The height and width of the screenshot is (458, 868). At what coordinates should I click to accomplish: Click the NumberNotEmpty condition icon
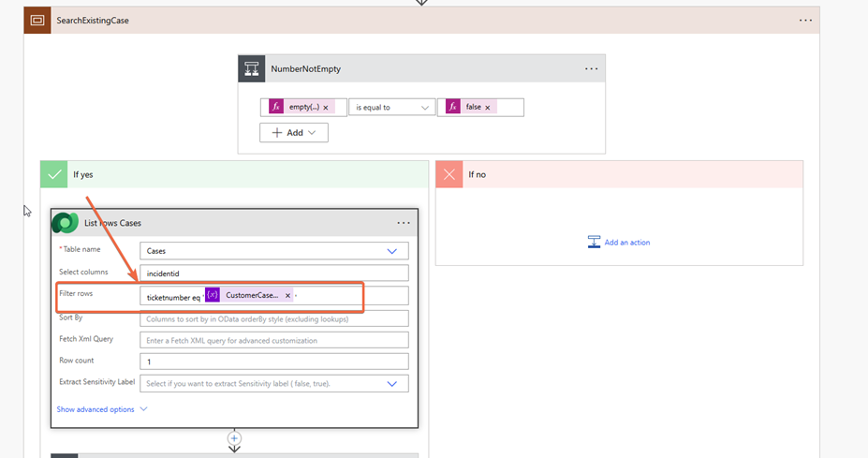click(251, 68)
